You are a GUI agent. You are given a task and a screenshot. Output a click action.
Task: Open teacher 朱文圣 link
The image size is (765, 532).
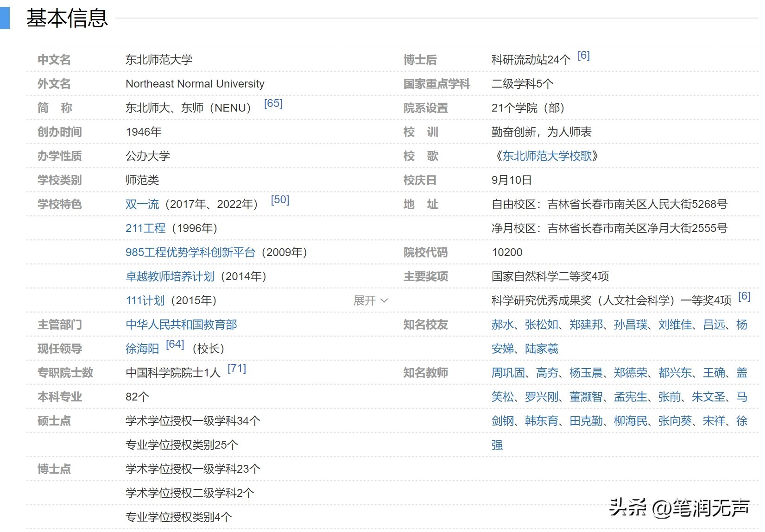click(x=708, y=397)
